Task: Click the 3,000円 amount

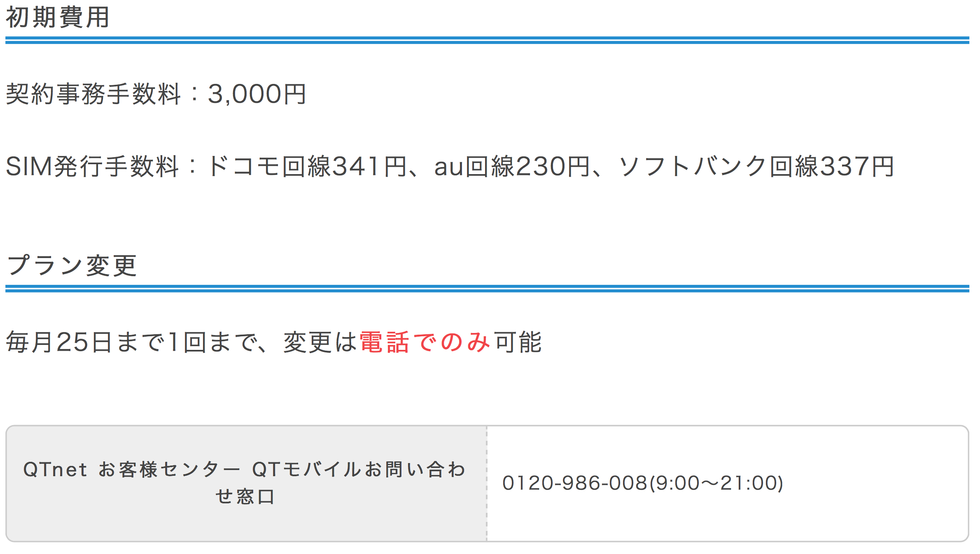Action: click(x=257, y=94)
